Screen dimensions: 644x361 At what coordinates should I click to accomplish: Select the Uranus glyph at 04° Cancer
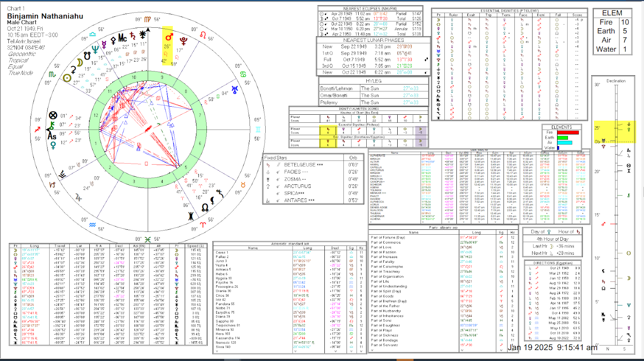(235, 89)
